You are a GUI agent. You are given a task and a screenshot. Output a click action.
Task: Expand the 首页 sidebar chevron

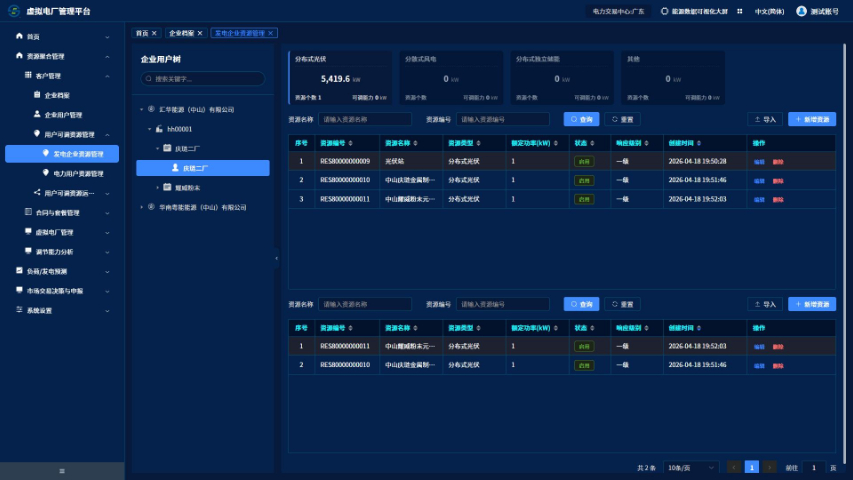pyautogui.click(x=107, y=37)
